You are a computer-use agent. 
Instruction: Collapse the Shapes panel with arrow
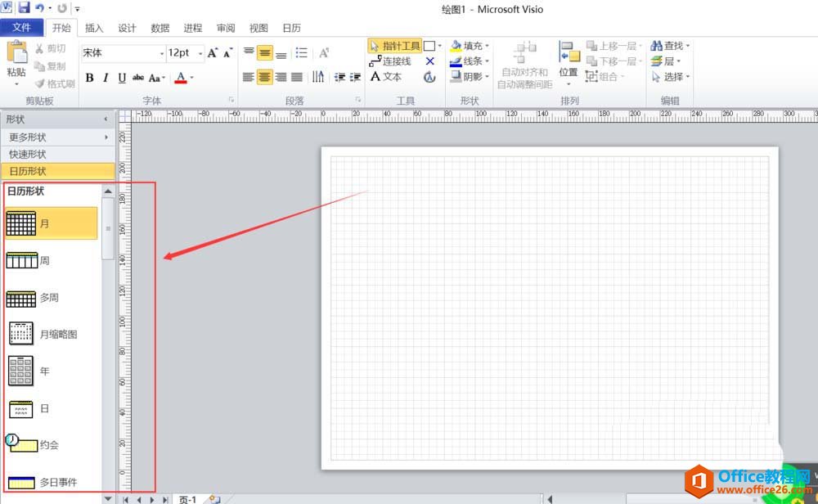click(x=106, y=119)
